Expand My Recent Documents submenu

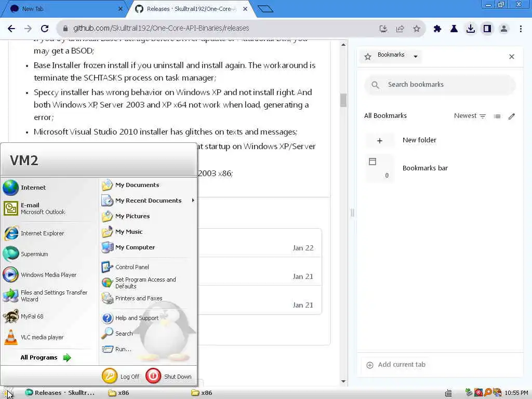coord(148,201)
